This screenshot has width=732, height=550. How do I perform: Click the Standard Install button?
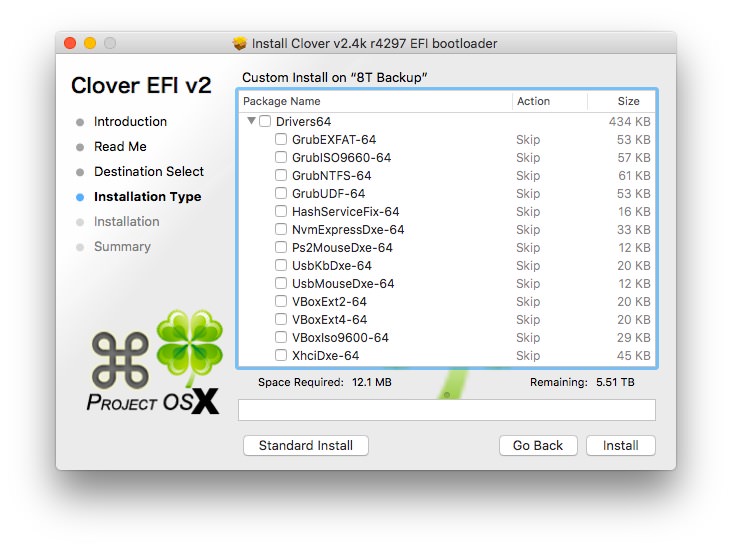pyautogui.click(x=306, y=445)
